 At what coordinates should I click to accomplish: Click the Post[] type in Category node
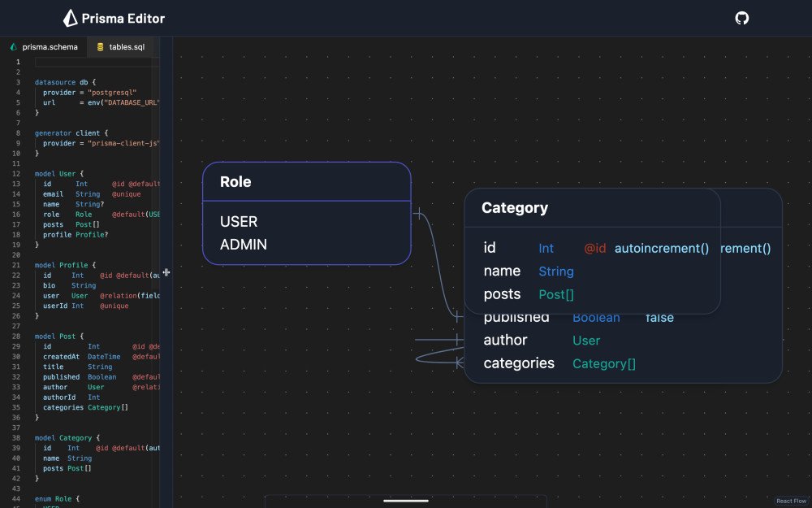[x=556, y=294]
